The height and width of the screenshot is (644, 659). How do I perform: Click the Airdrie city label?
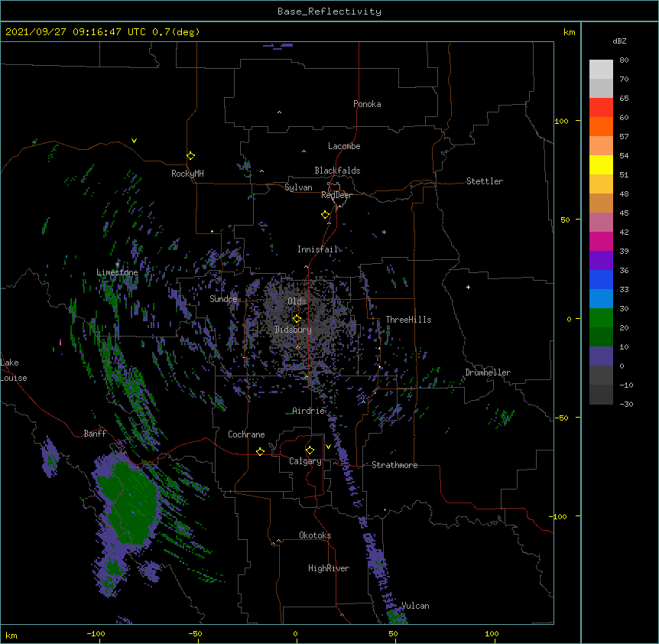pos(309,411)
